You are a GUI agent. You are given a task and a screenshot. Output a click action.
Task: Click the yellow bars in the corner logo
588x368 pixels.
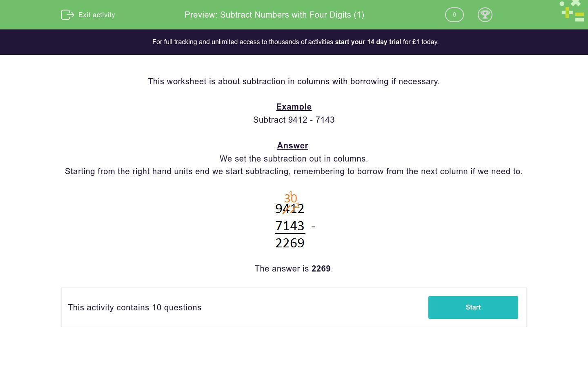tap(580, 16)
